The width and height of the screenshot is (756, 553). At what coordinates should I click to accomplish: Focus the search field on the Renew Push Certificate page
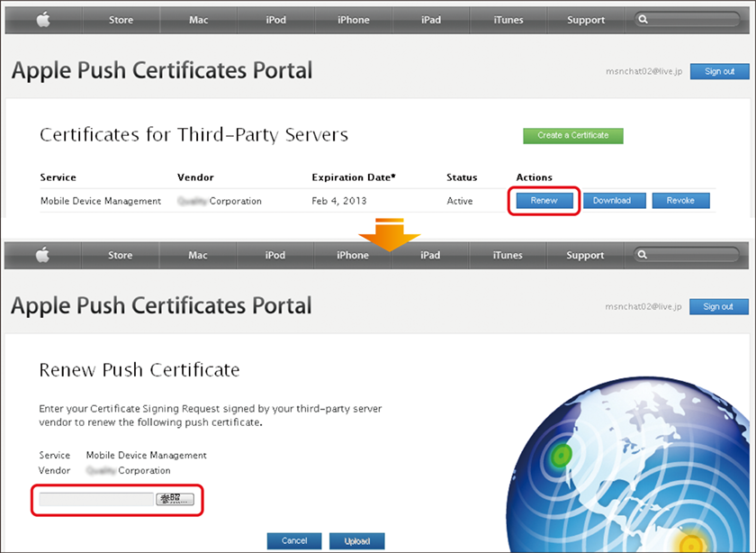click(687, 255)
